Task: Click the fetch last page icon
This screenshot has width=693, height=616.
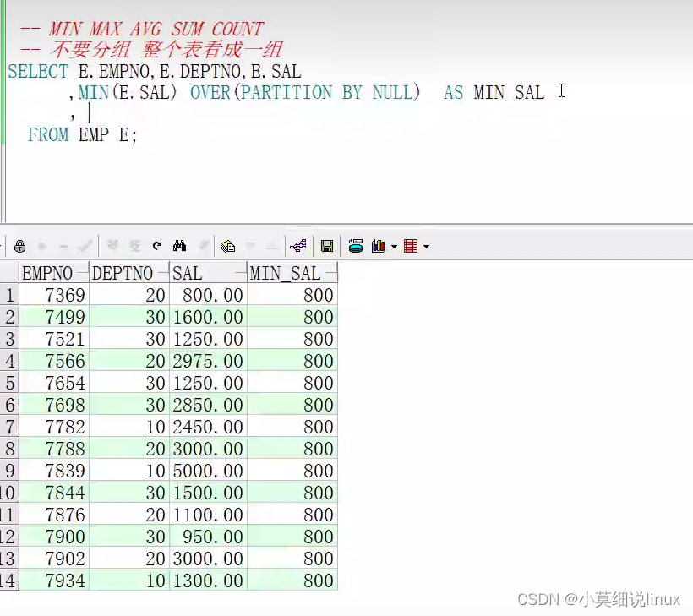Action: [135, 246]
